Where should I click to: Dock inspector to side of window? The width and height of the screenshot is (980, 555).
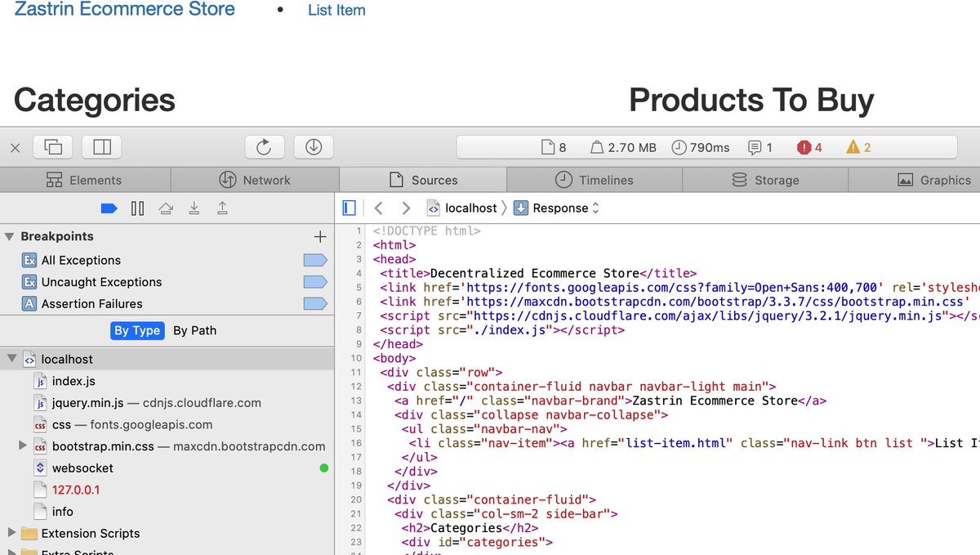click(x=102, y=147)
